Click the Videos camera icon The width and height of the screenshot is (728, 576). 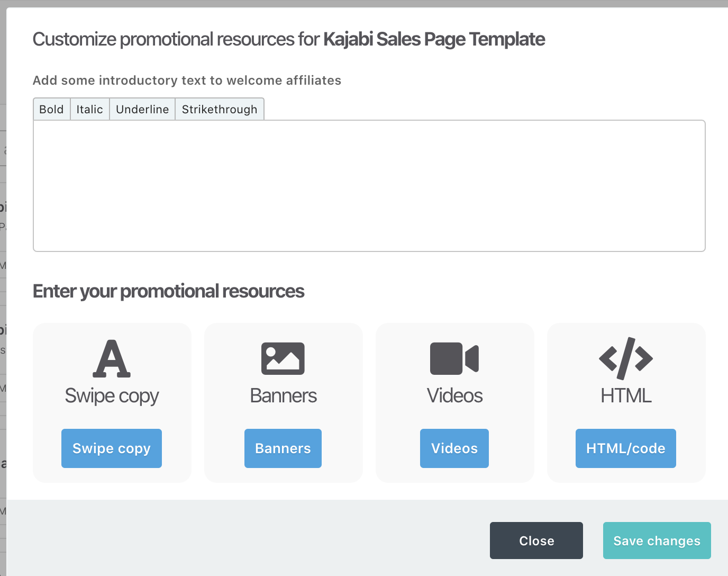click(454, 358)
